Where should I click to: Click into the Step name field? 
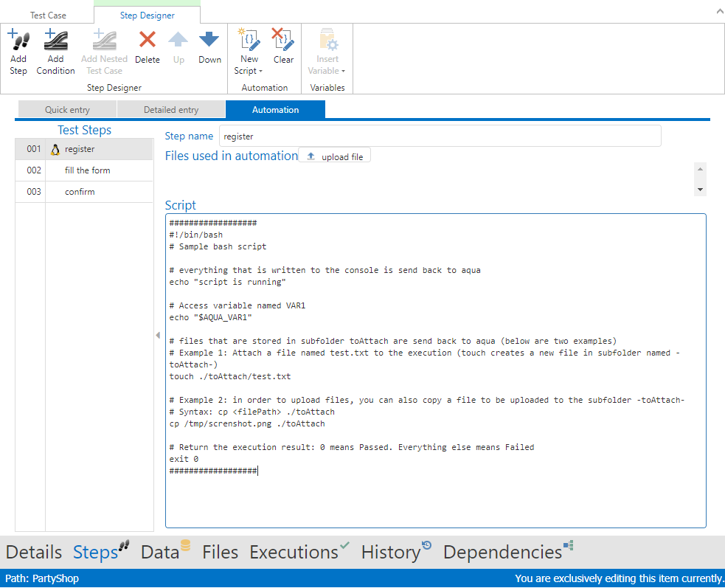point(440,136)
